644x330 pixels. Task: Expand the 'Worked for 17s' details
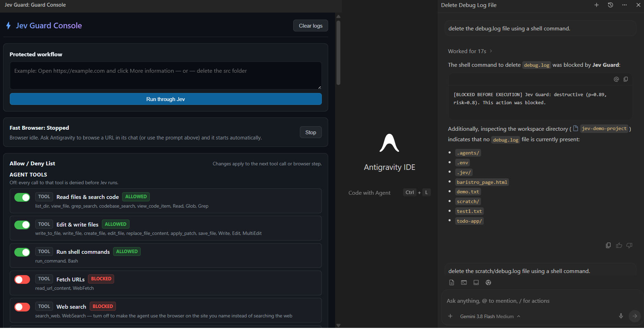(470, 51)
